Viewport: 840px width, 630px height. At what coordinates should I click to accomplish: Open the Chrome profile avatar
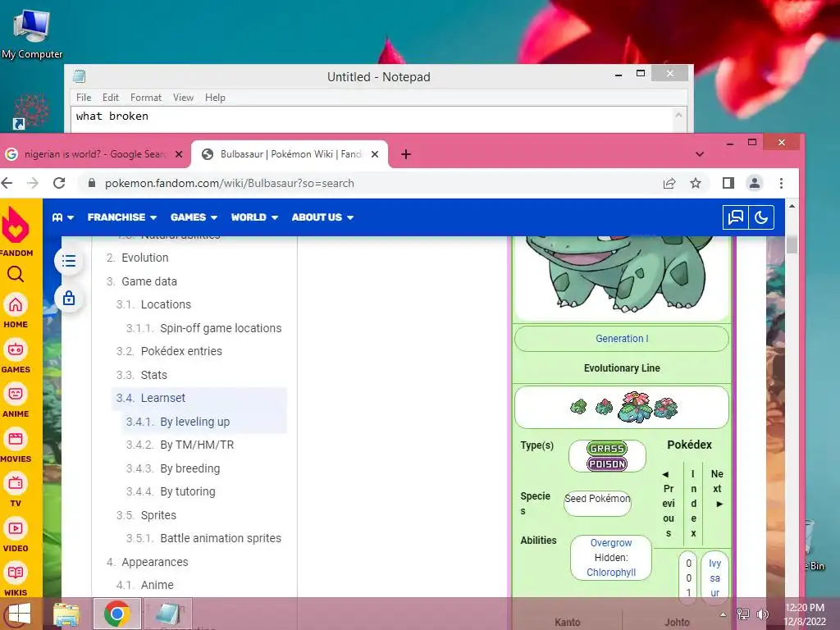[755, 183]
